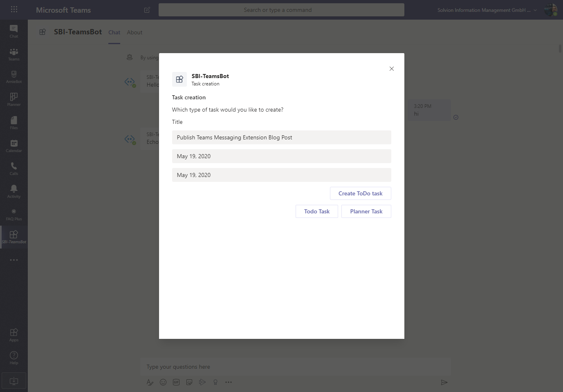Show more apps ellipsis in sidebar
563x392 pixels.
[x=14, y=260]
